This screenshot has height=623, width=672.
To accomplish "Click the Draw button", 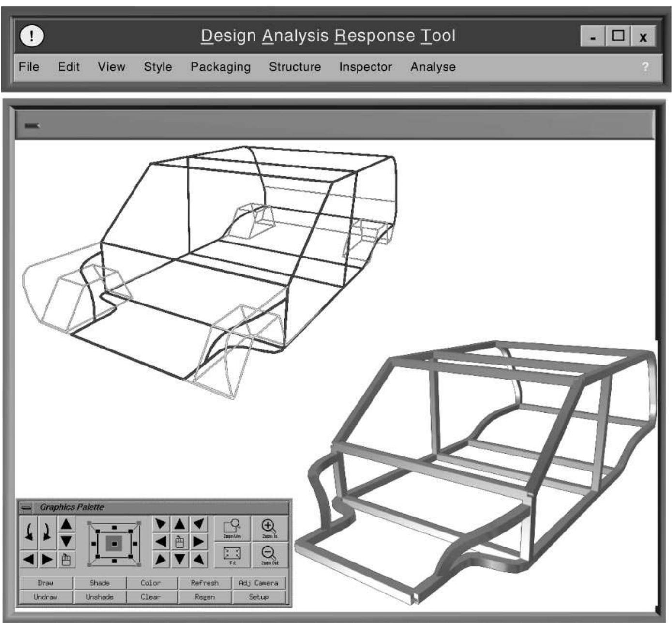I will click(x=46, y=583).
